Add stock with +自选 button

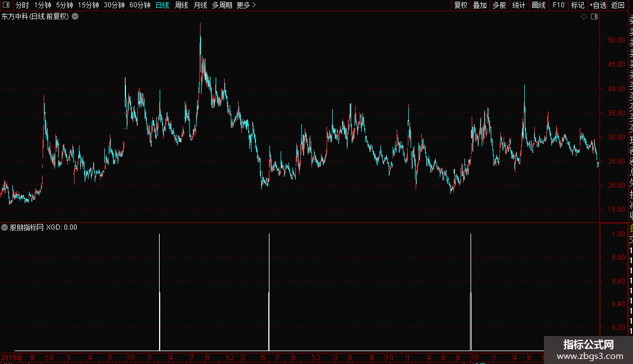(598, 5)
